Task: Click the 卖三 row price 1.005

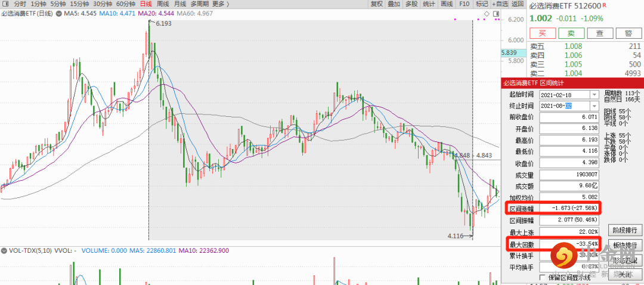Action: coord(574,64)
